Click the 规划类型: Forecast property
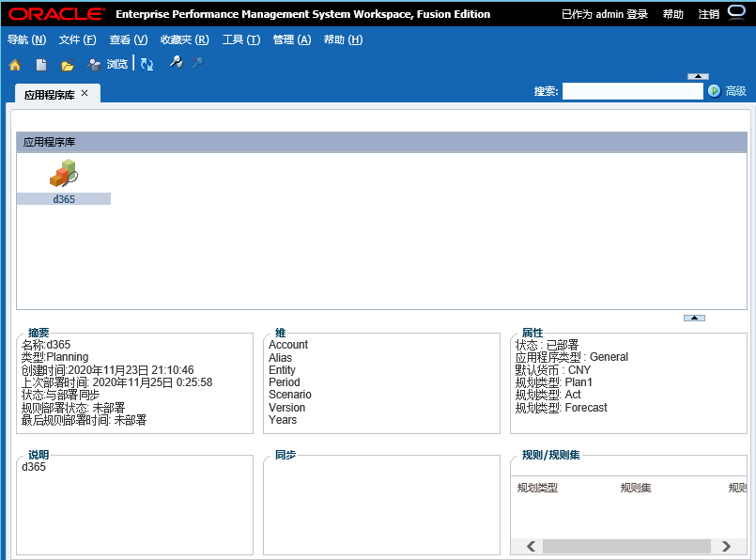Image resolution: width=756 pixels, height=560 pixels. point(562,408)
